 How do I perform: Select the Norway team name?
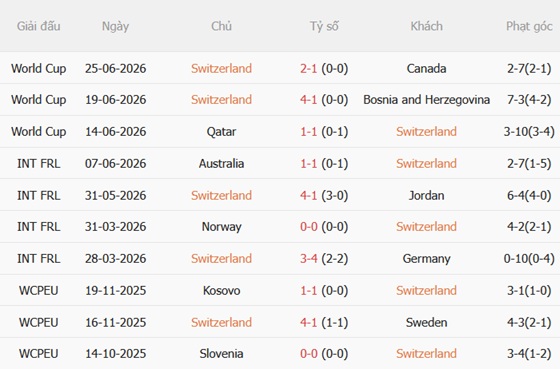[x=221, y=227]
